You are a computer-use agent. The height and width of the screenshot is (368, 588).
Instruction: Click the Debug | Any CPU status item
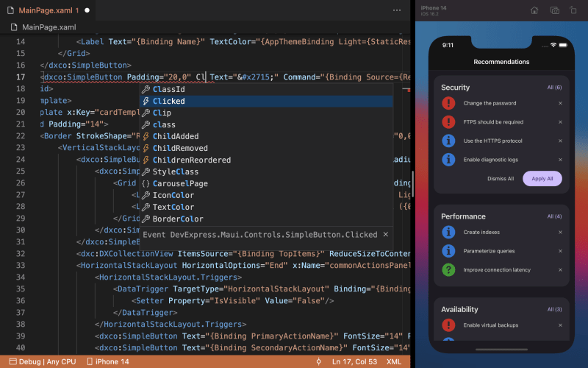(43, 361)
